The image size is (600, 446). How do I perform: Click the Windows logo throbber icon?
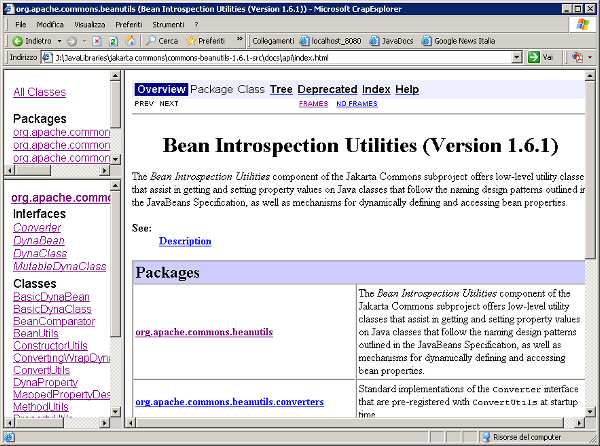click(582, 24)
